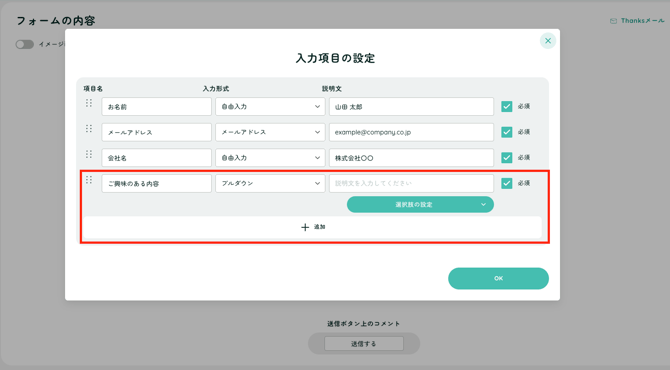Uncheck 必須 for 会社名 row
Image resolution: width=670 pixels, height=370 pixels.
pyautogui.click(x=507, y=158)
